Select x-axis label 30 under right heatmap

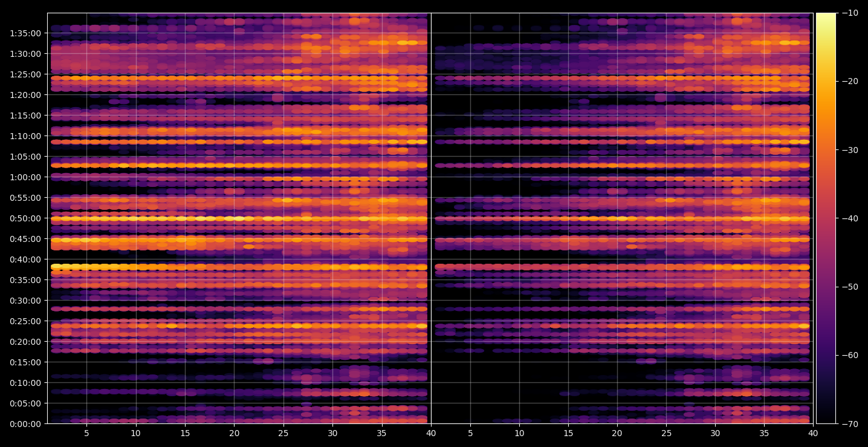coord(716,433)
